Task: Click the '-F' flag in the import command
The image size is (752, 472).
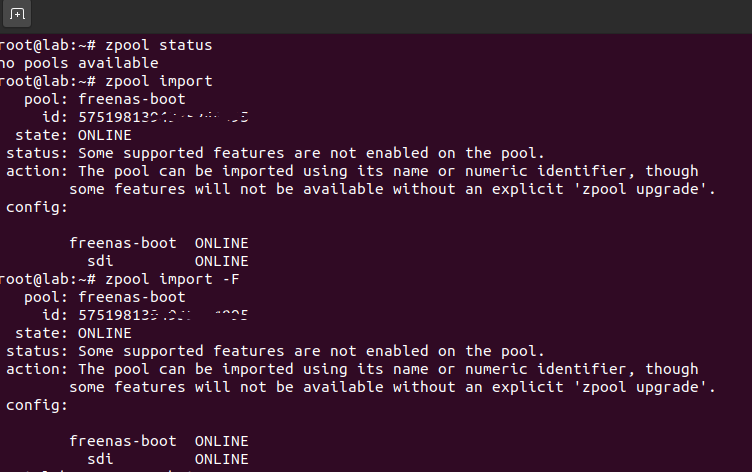Action: 226,279
